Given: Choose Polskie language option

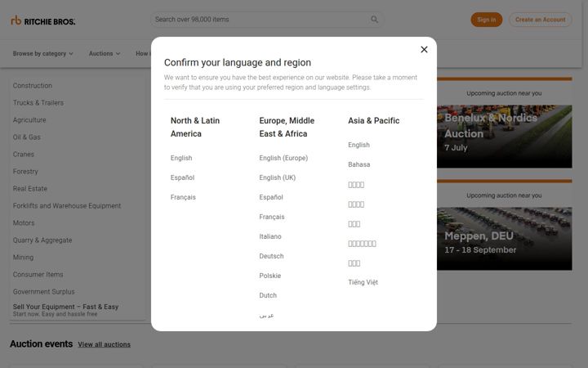Looking at the screenshot, I should [270, 276].
